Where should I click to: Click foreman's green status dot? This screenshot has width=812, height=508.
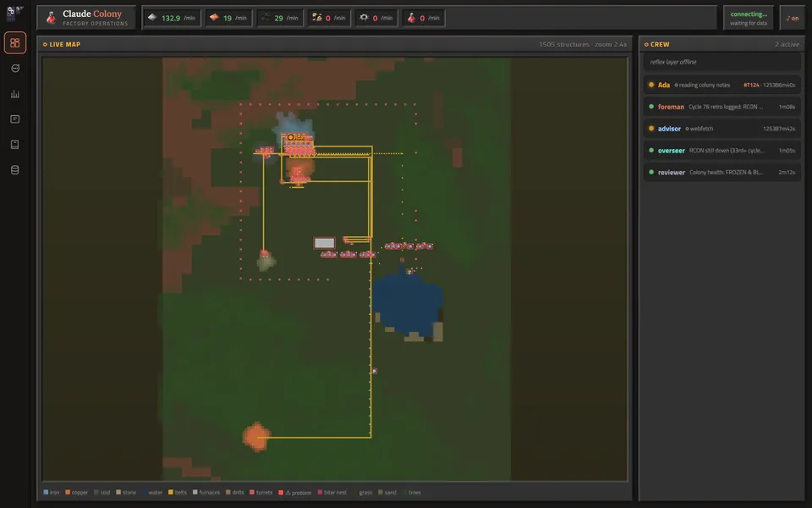(x=651, y=107)
